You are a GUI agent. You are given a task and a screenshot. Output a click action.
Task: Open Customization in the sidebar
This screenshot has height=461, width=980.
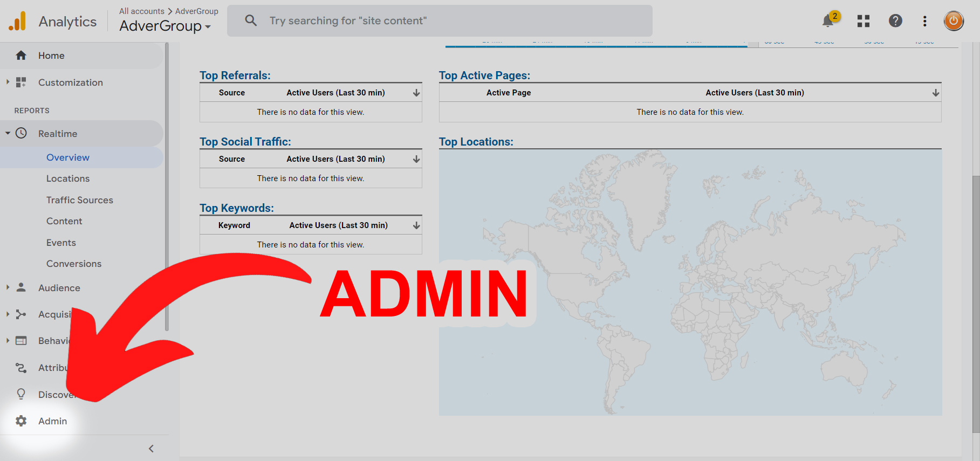click(x=71, y=82)
